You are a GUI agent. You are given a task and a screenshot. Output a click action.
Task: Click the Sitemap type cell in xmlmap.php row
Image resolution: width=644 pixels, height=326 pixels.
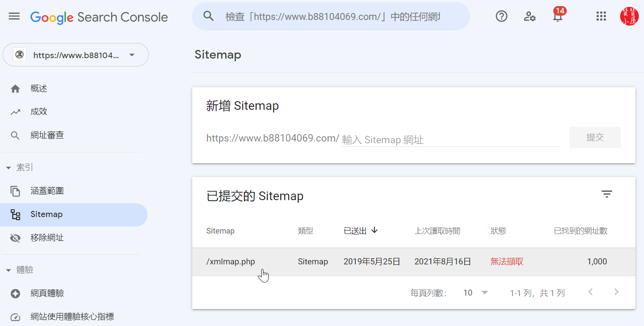pos(313,262)
